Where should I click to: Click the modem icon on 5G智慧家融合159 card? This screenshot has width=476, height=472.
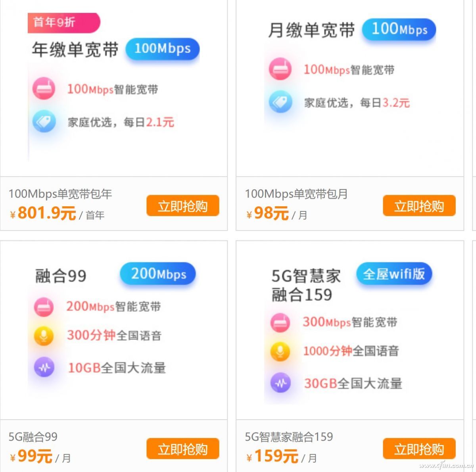(280, 322)
